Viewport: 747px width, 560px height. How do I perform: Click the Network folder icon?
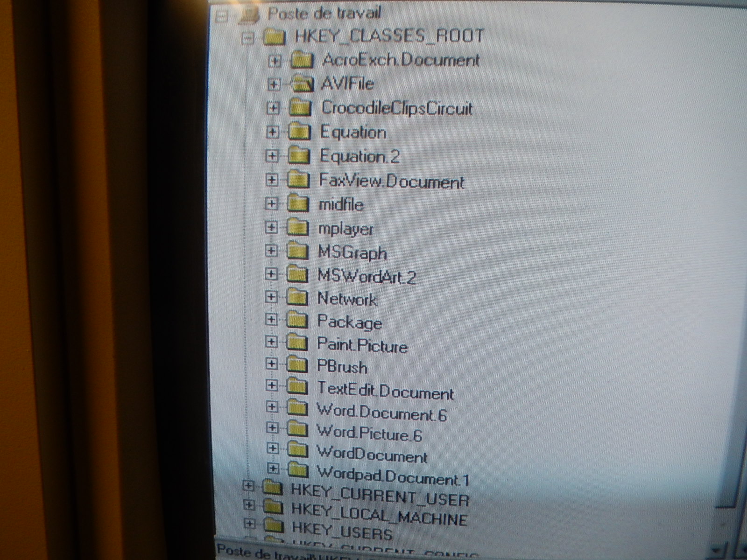pos(297,297)
